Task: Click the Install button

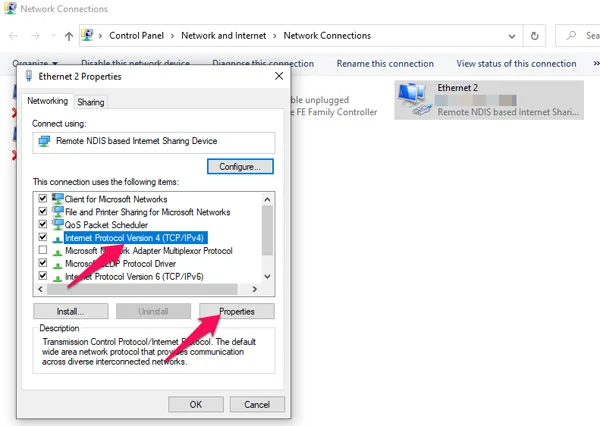Action: point(71,311)
